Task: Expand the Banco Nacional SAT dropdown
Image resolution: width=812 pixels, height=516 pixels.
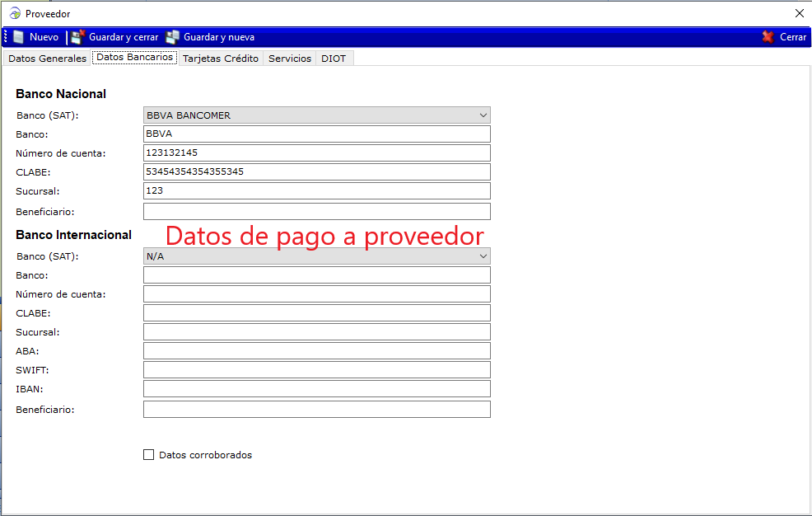Action: click(x=483, y=115)
